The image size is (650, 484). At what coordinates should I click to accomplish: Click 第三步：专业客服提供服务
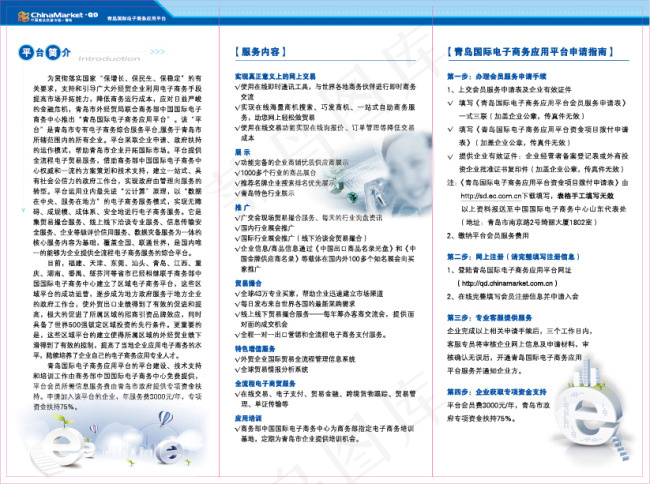coord(490,318)
